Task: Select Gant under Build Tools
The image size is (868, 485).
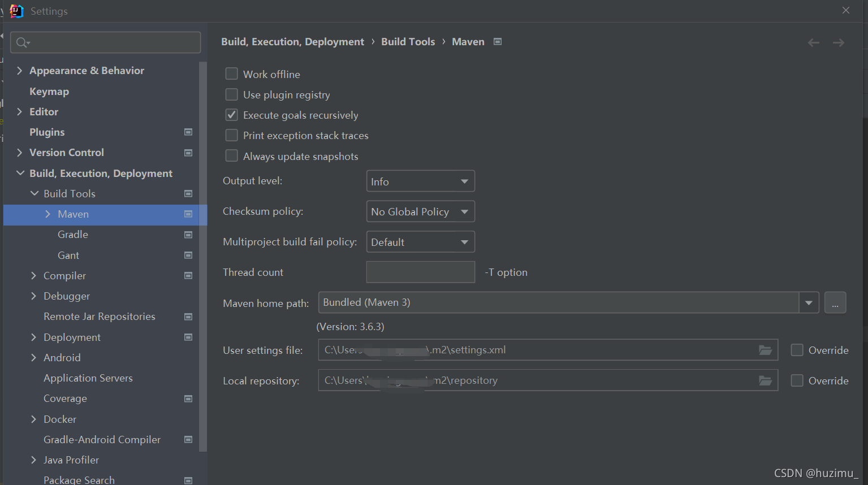Action: pos(68,255)
